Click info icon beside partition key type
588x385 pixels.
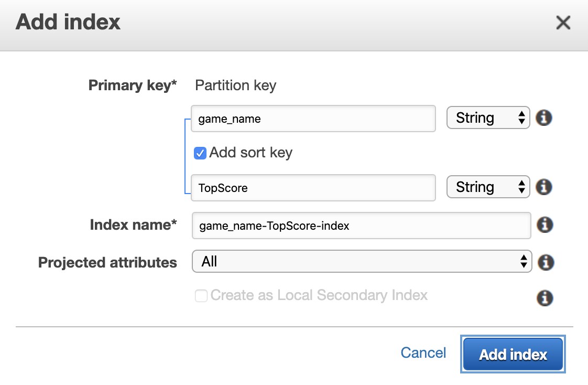pyautogui.click(x=545, y=118)
